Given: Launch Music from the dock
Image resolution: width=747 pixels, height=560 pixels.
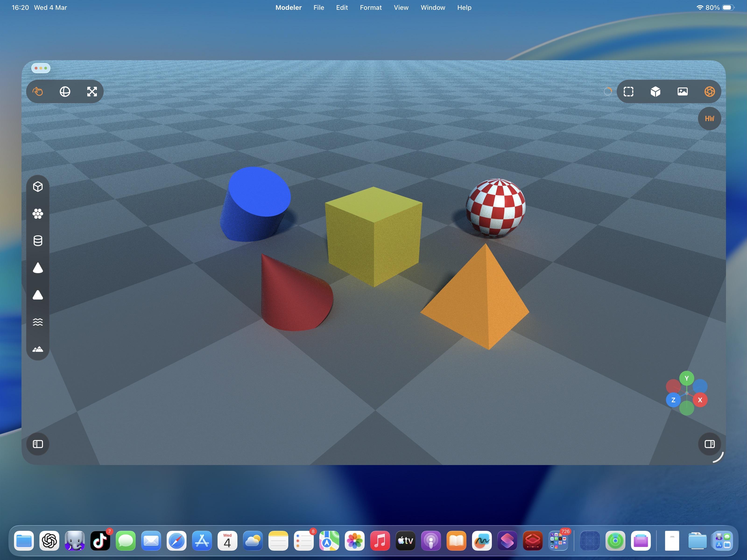Looking at the screenshot, I should [x=380, y=541].
